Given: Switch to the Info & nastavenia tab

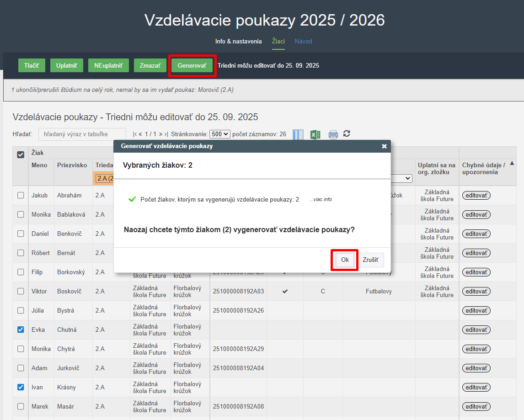Looking at the screenshot, I should click(238, 42).
